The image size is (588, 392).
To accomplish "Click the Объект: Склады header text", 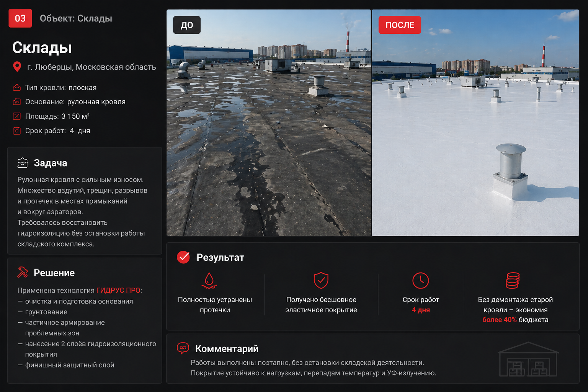I will coord(76,18).
